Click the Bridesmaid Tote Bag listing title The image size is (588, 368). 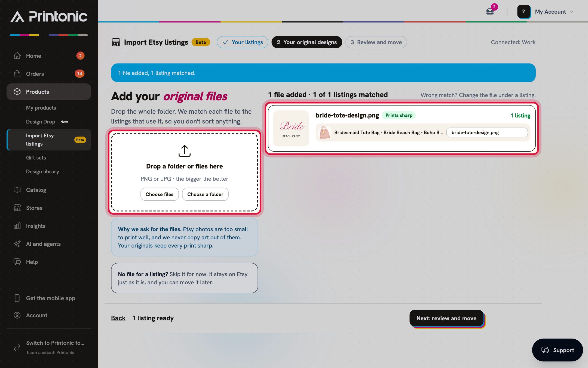click(x=388, y=132)
